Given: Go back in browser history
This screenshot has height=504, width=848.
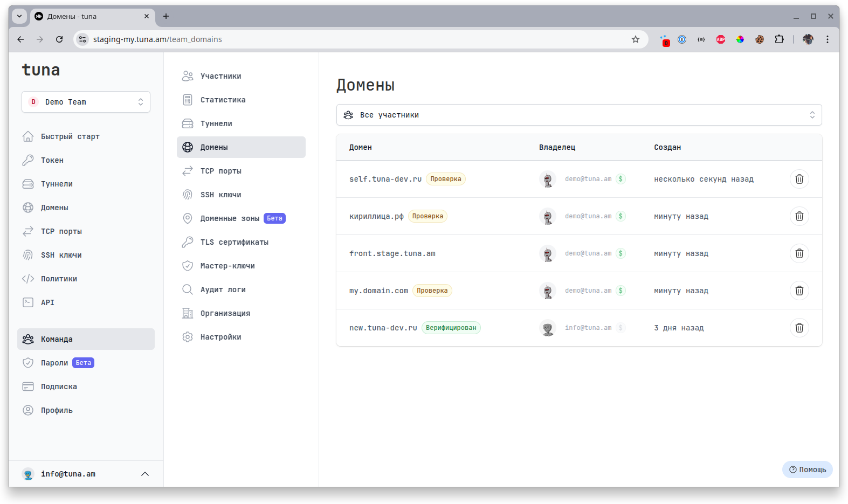Looking at the screenshot, I should pyautogui.click(x=20, y=39).
